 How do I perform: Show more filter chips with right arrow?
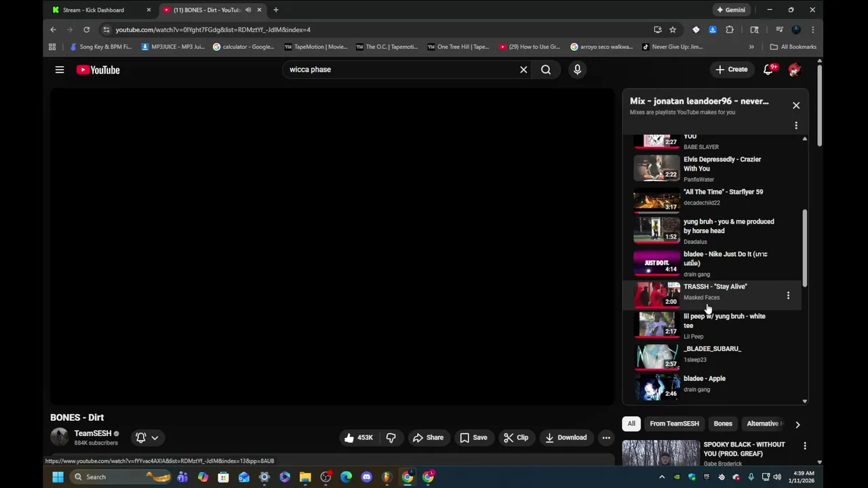(797, 424)
